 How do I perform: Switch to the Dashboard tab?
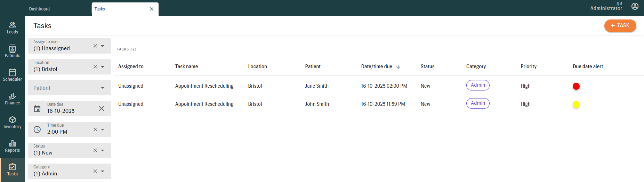point(39,9)
